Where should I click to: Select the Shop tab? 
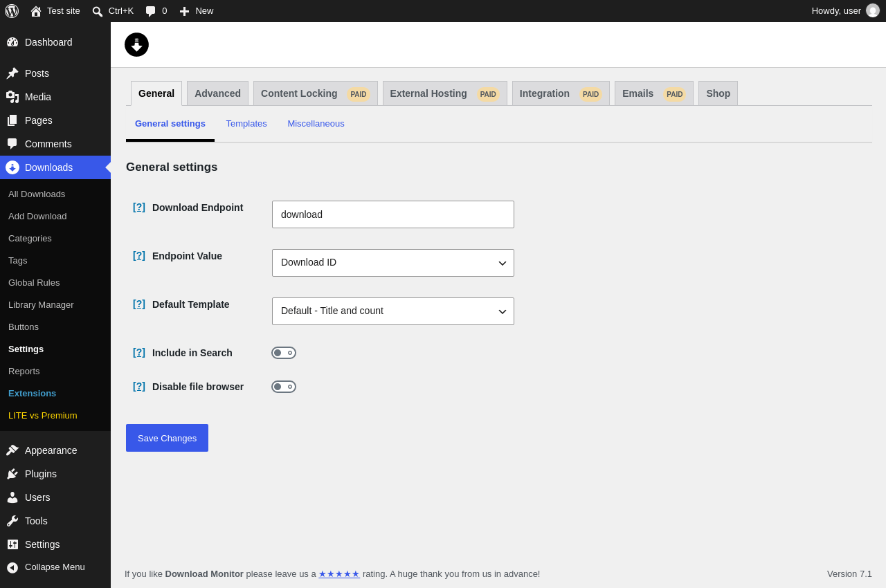point(718,93)
